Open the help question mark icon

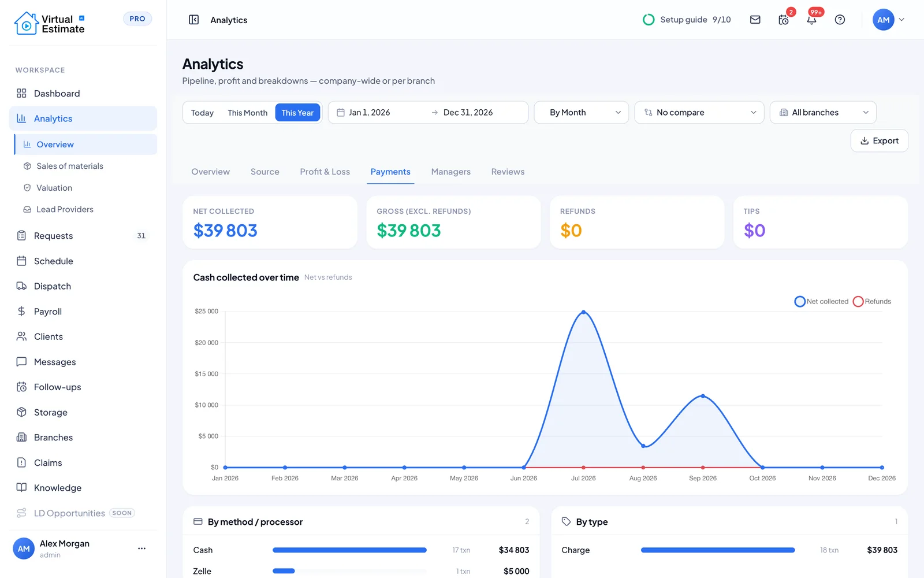pyautogui.click(x=840, y=20)
